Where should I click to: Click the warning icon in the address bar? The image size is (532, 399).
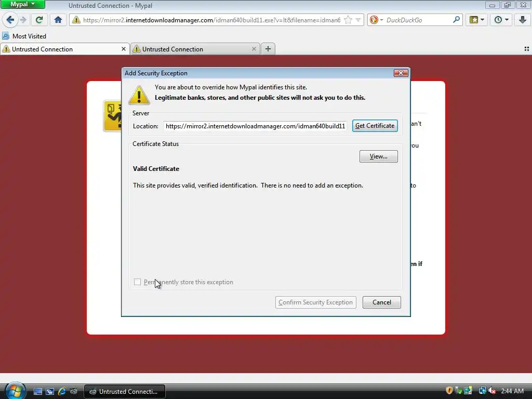point(76,20)
